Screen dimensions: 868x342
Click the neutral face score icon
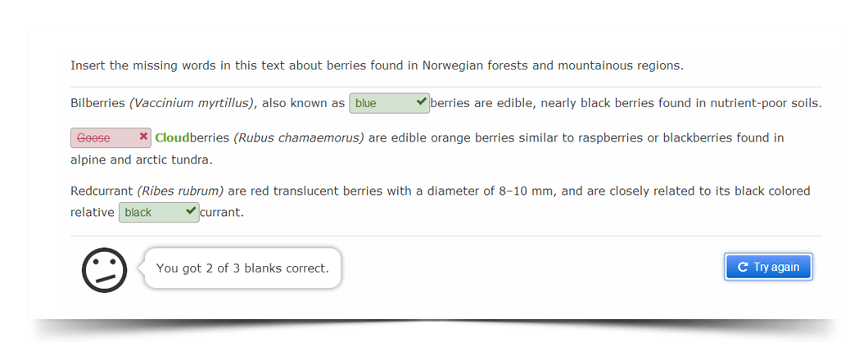click(x=105, y=270)
